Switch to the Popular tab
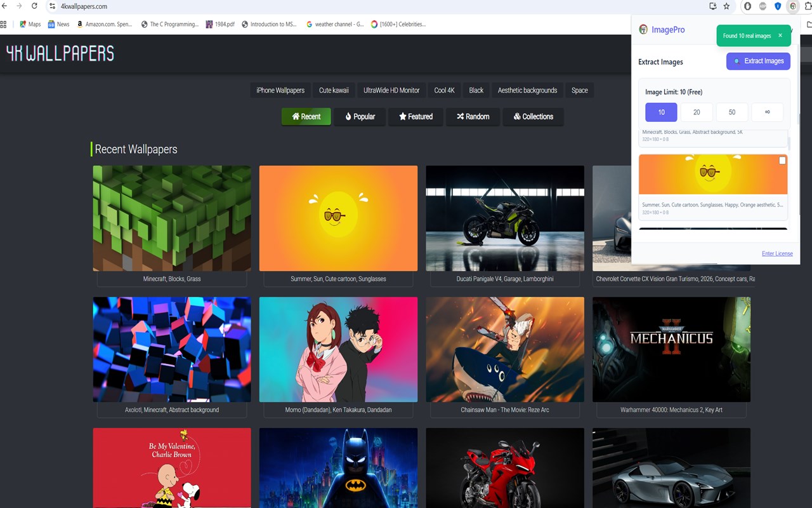 [360, 117]
